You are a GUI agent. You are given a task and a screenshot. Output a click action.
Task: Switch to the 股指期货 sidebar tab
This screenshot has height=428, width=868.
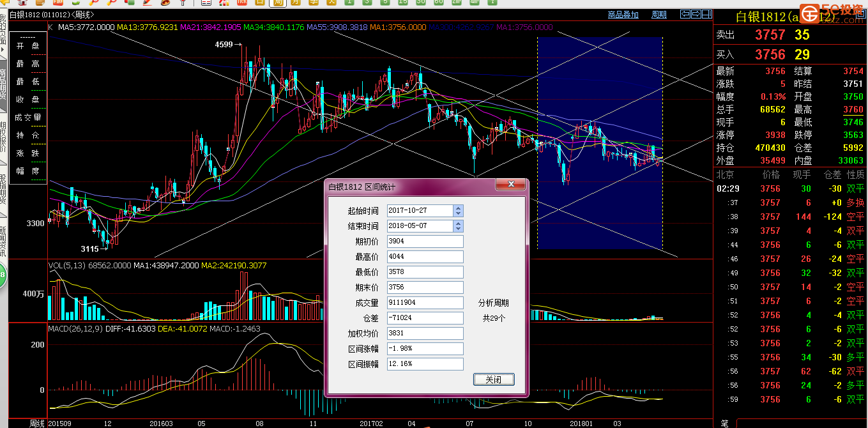[x=3, y=188]
